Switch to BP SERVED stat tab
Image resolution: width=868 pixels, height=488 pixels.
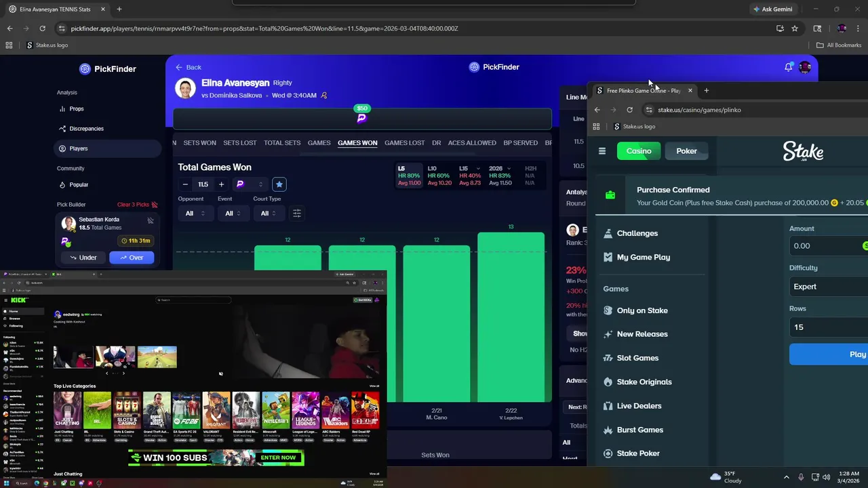pos(520,143)
